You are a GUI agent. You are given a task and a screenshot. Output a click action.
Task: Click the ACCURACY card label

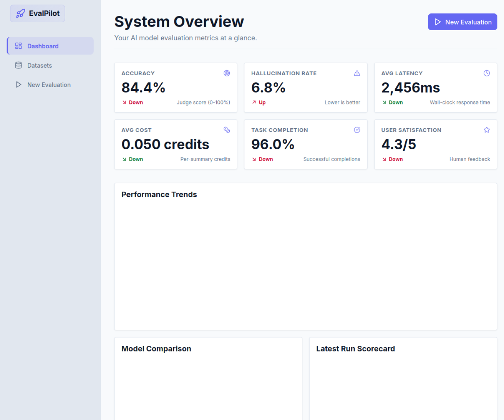click(138, 73)
